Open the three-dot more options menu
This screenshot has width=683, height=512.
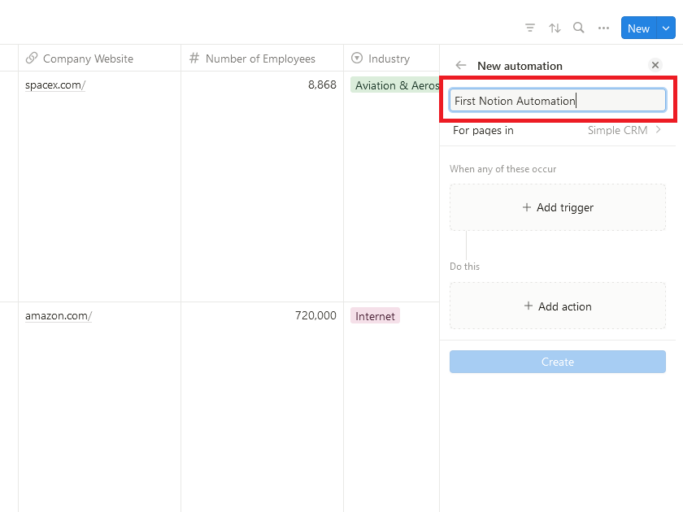(x=603, y=28)
